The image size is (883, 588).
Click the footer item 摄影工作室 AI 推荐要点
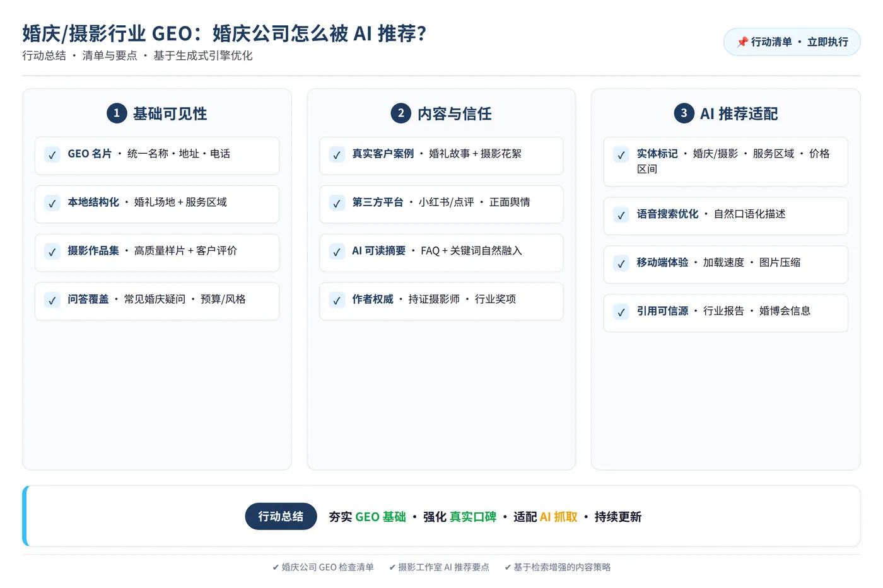439,567
